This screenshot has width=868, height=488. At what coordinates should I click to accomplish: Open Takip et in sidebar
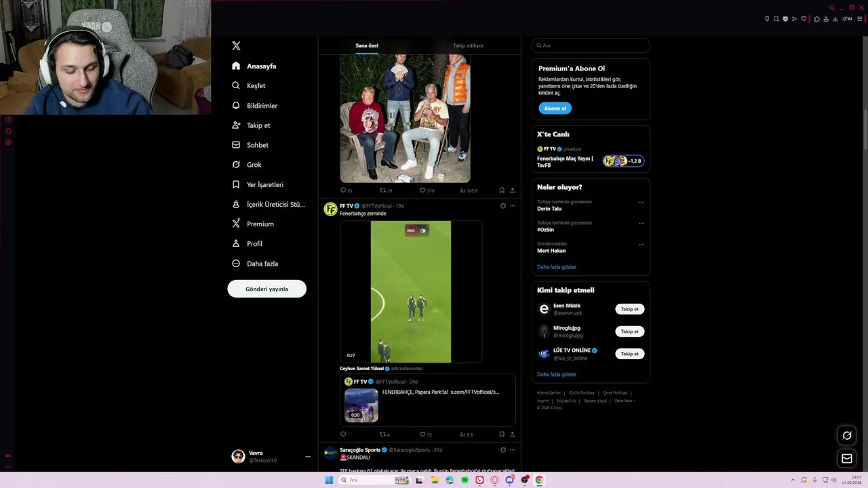[x=251, y=125]
